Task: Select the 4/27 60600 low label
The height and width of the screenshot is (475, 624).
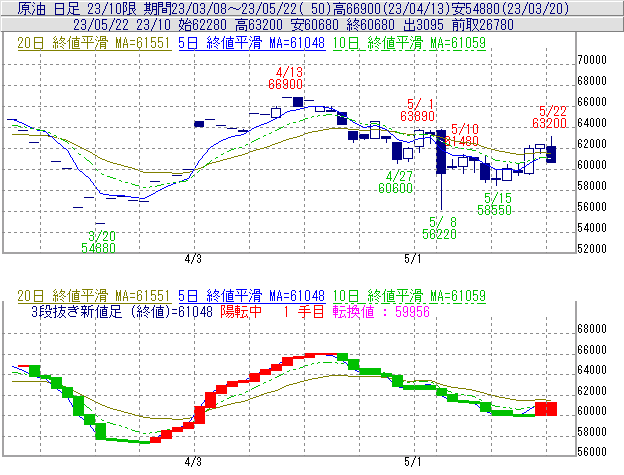Action: (396, 182)
